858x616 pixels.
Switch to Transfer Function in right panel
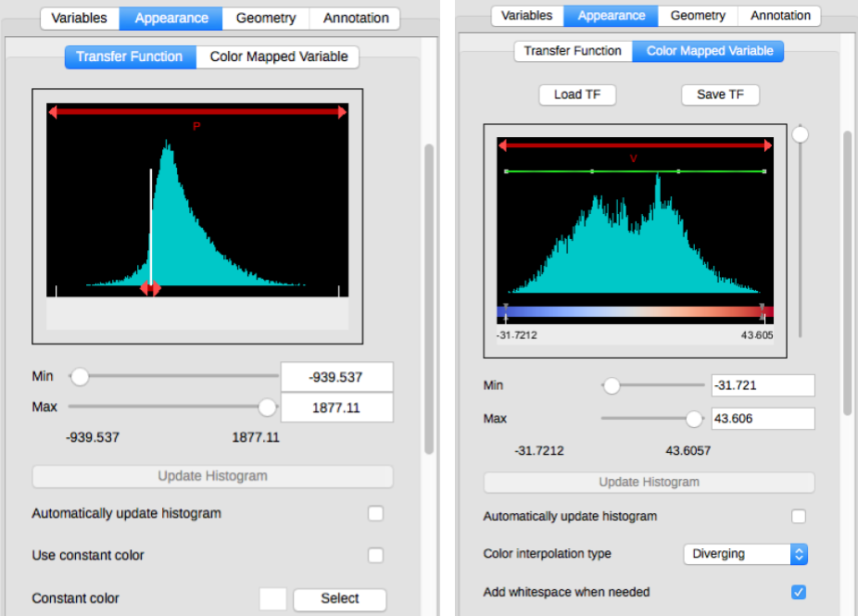pyautogui.click(x=573, y=51)
